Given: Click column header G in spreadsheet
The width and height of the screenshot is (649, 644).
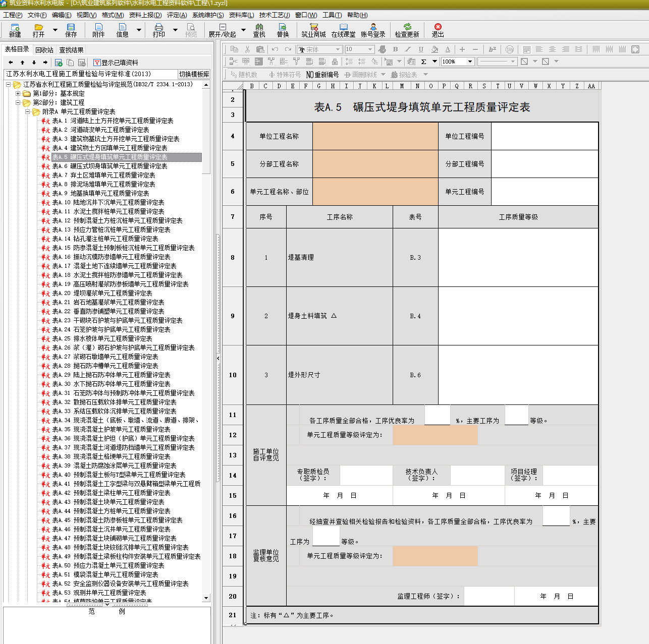Looking at the screenshot, I should [319, 86].
